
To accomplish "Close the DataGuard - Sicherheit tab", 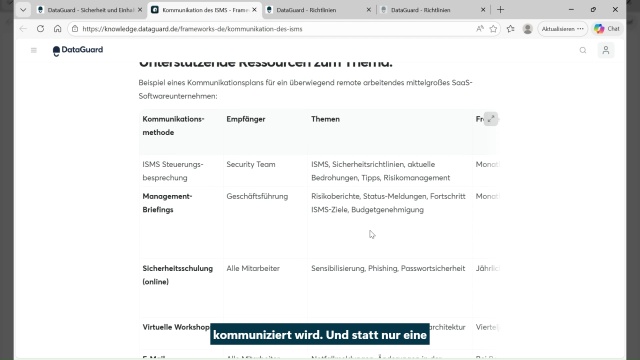I will pos(140,10).
